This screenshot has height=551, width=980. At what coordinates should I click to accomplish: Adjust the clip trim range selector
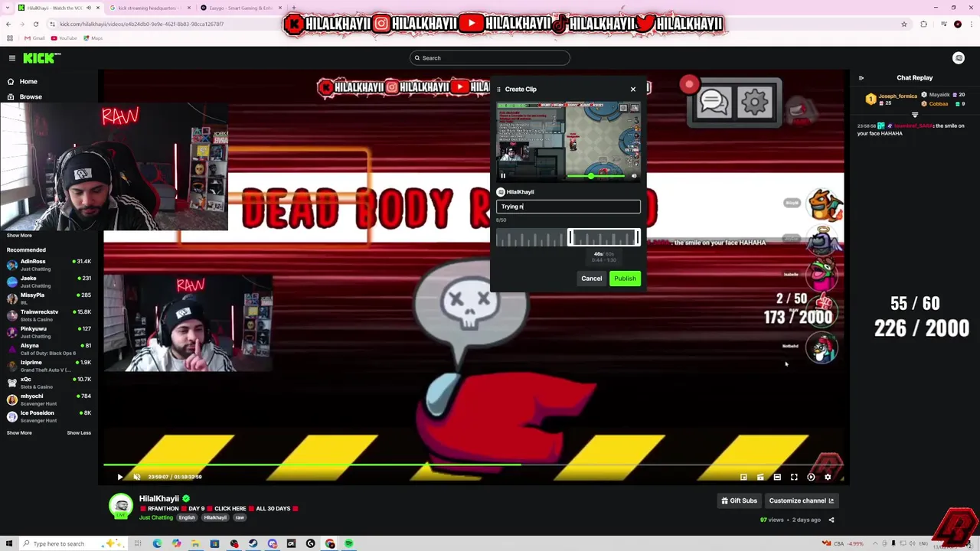click(x=604, y=238)
